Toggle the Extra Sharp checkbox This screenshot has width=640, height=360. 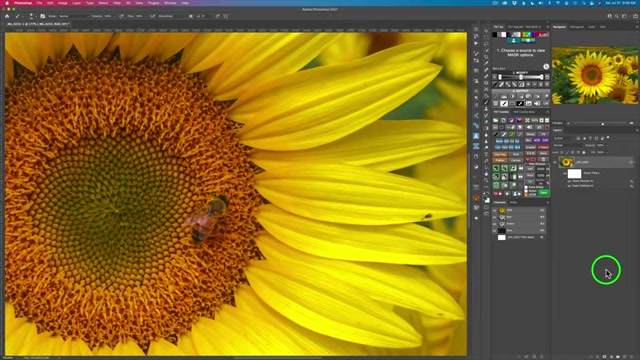point(527,187)
